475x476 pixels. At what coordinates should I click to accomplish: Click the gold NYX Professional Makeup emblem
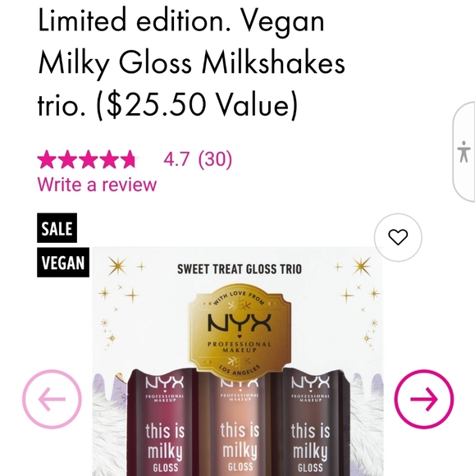point(240,330)
